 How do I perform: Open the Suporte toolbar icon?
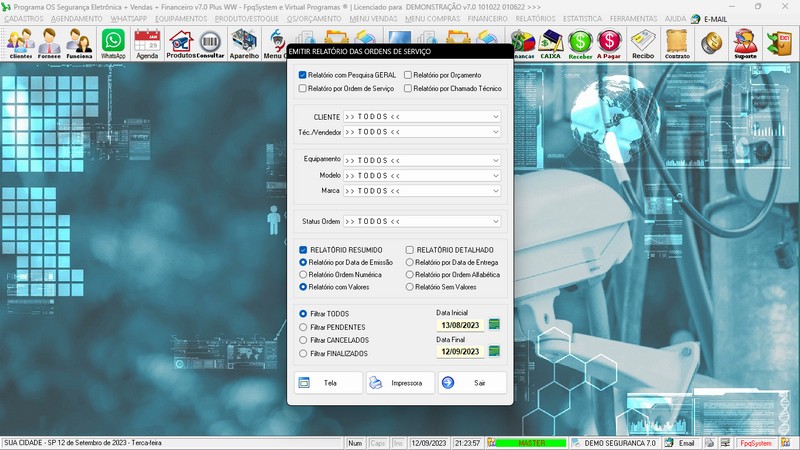[x=745, y=43]
